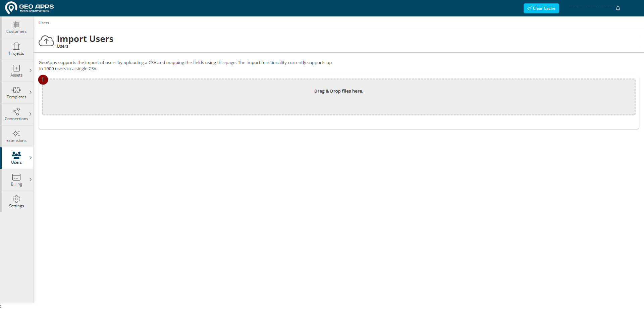Click the Clear Cache button
The height and width of the screenshot is (309, 644).
[541, 8]
